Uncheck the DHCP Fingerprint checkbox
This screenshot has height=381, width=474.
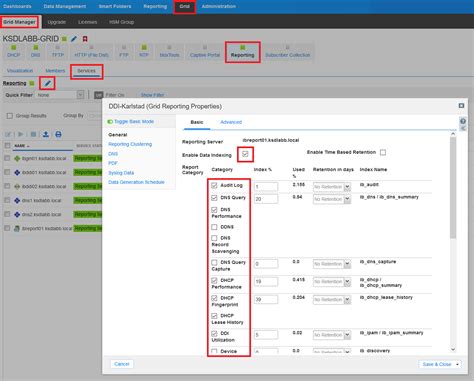pos(214,298)
